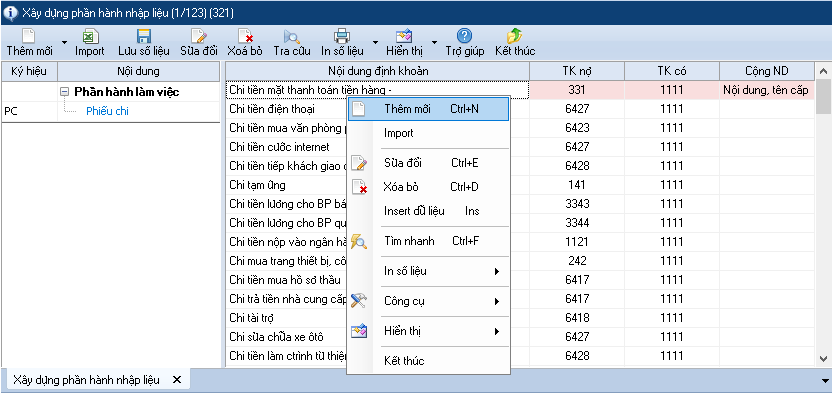Click the Tìm nhanh magnifier icon in menu
The image size is (832, 393).
tap(359, 242)
